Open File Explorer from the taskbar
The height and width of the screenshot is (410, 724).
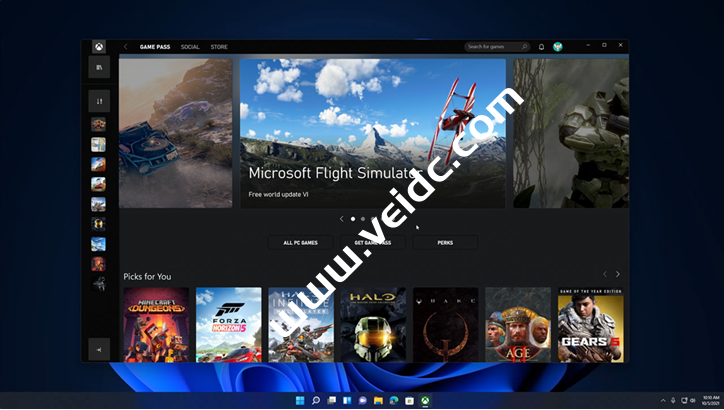378,400
